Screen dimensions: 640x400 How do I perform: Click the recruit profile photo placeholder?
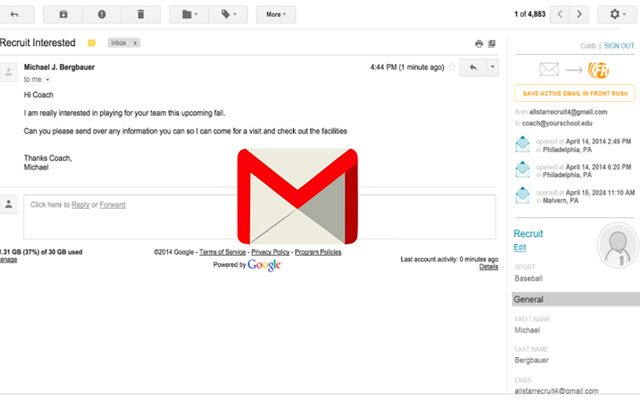pyautogui.click(x=618, y=245)
